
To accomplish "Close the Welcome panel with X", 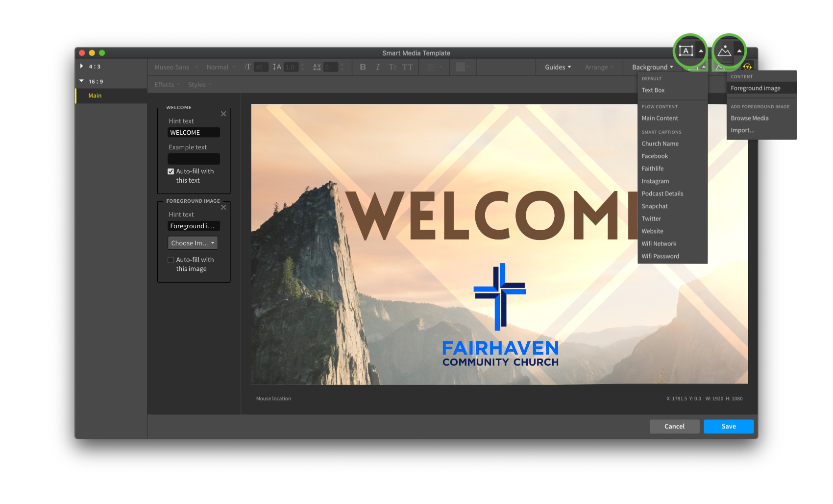I will (x=223, y=114).
